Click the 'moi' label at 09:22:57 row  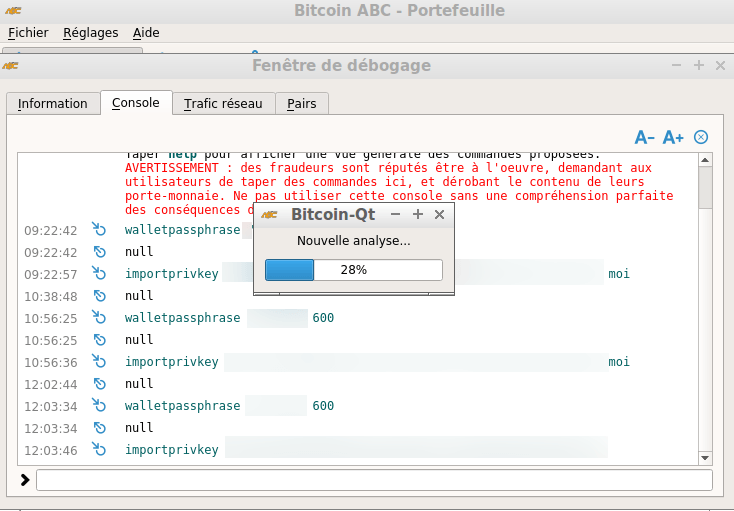pos(619,274)
